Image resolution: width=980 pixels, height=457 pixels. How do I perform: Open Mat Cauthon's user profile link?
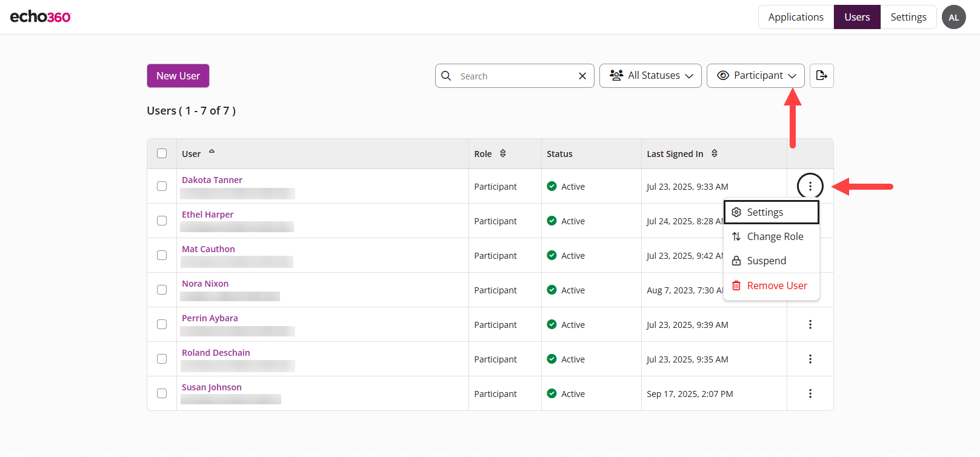click(x=208, y=249)
